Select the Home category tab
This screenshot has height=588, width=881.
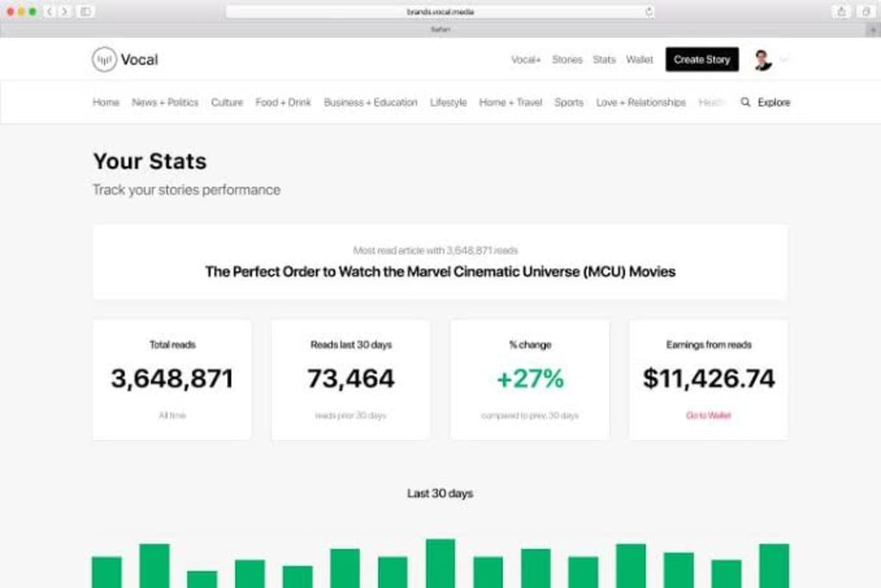click(106, 102)
